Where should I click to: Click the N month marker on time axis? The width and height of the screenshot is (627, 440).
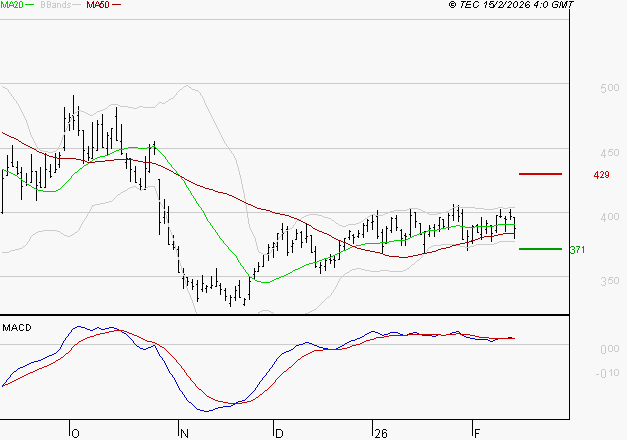pos(184,434)
